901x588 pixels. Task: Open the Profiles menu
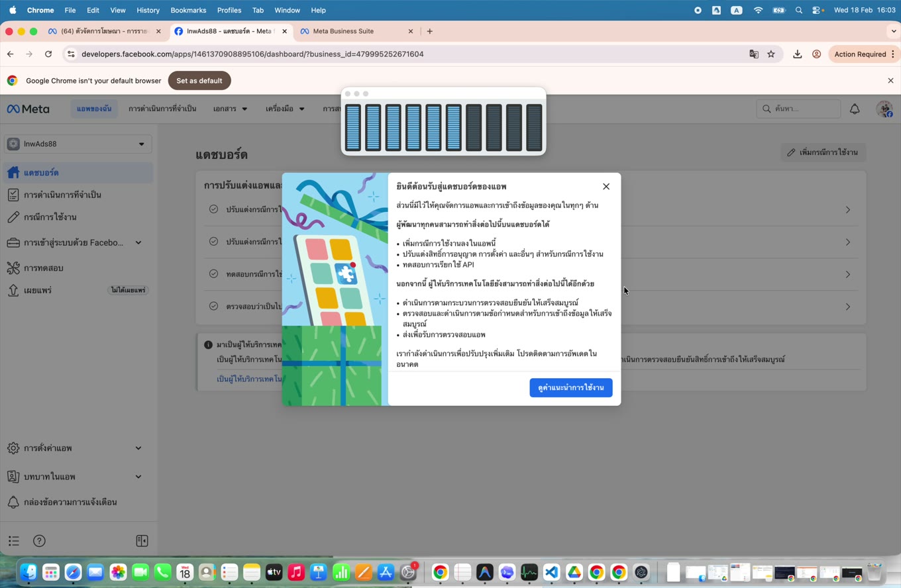229,10
